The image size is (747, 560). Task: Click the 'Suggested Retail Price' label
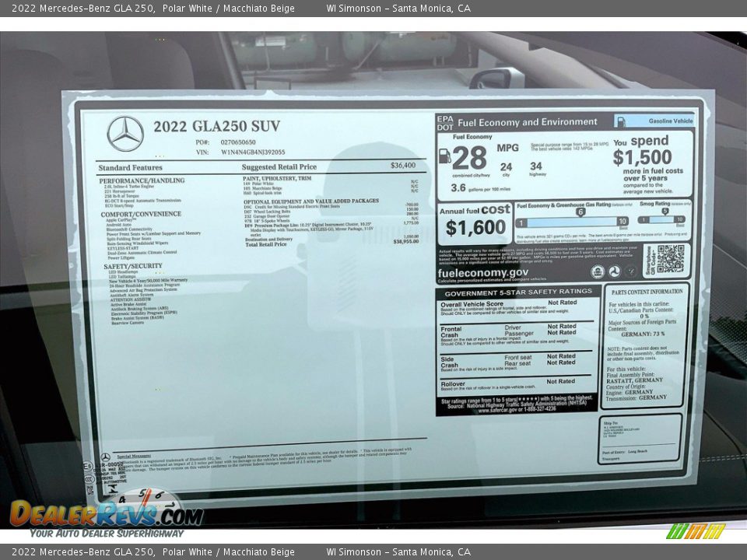[279, 166]
